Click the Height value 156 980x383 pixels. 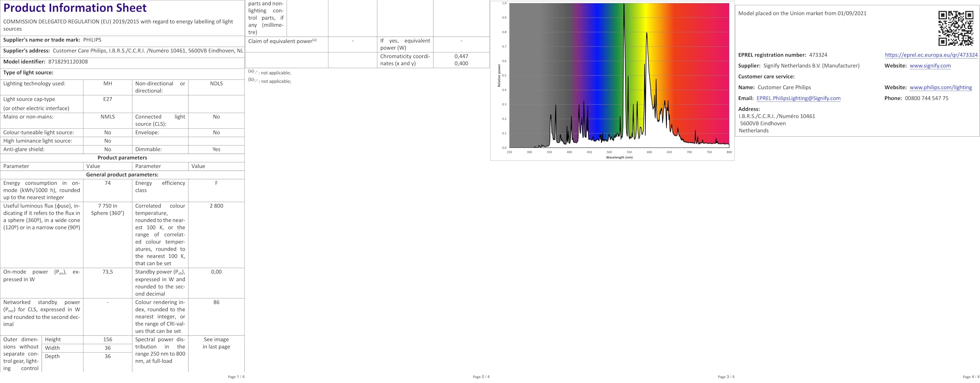pos(108,339)
